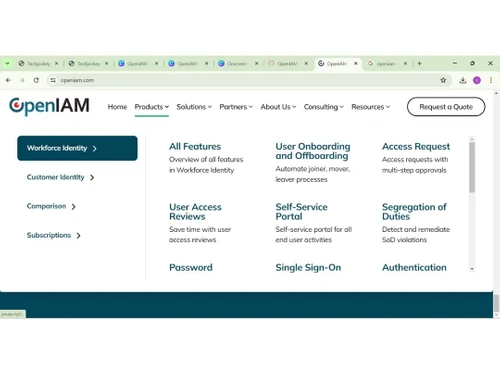
Task: Expand the Resources dropdown menu
Action: click(371, 107)
